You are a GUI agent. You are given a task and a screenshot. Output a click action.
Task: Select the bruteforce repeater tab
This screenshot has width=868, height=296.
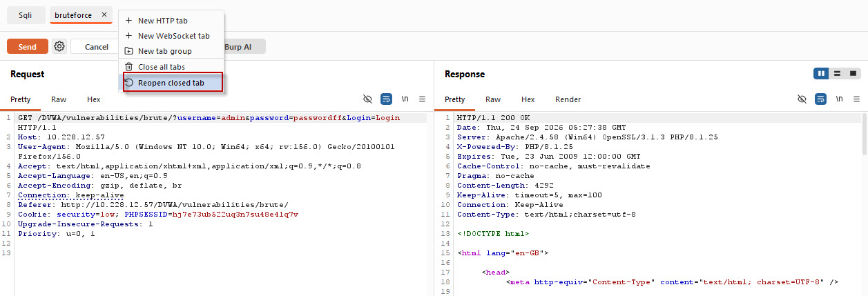click(73, 15)
